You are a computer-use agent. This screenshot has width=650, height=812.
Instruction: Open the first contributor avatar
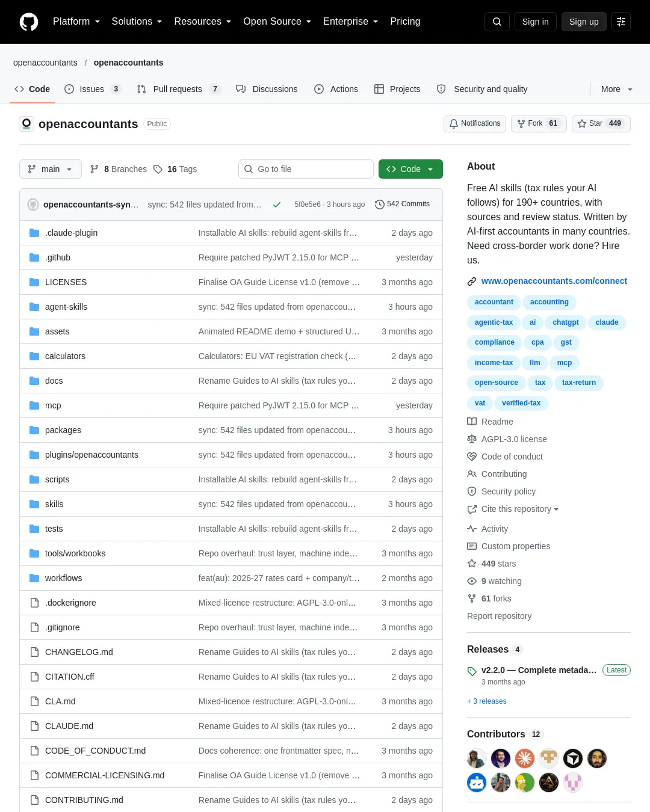pos(477,758)
